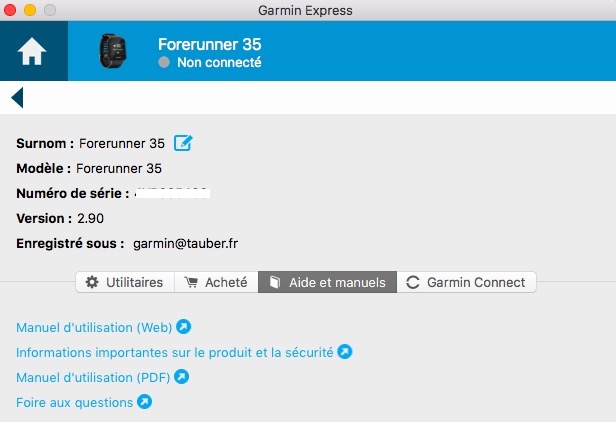Click the registered email garmin@tauber.fr
Image resolution: width=616 pixels, height=422 pixels.
click(x=185, y=243)
